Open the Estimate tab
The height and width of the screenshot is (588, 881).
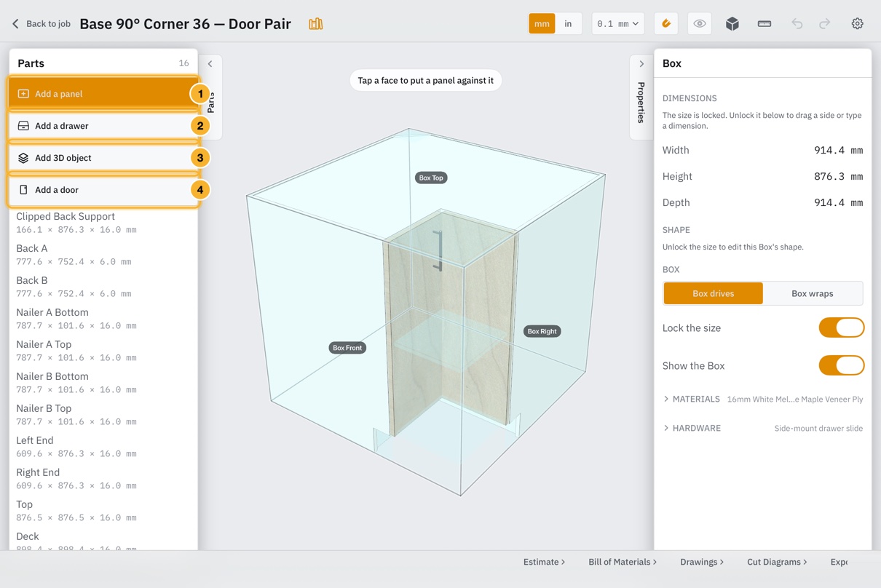pyautogui.click(x=544, y=562)
